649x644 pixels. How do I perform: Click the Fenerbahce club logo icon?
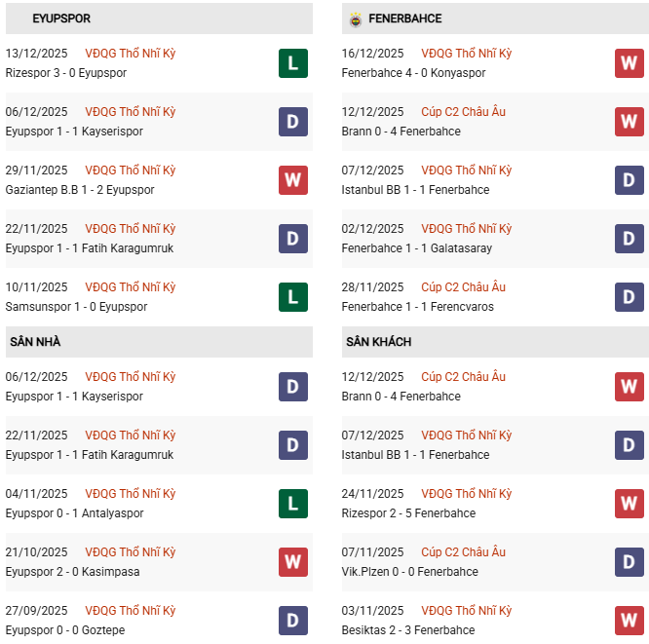tap(355, 19)
